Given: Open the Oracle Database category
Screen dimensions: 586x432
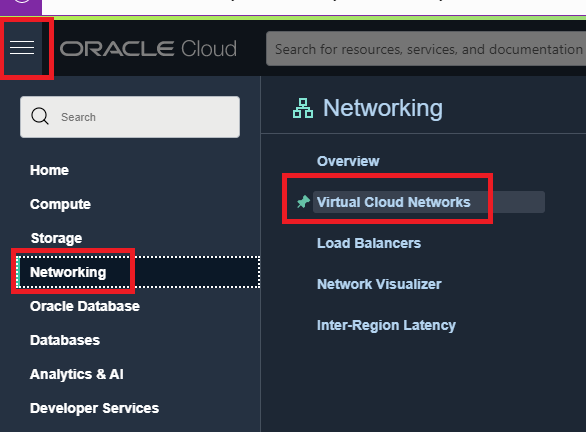Looking at the screenshot, I should point(85,306).
